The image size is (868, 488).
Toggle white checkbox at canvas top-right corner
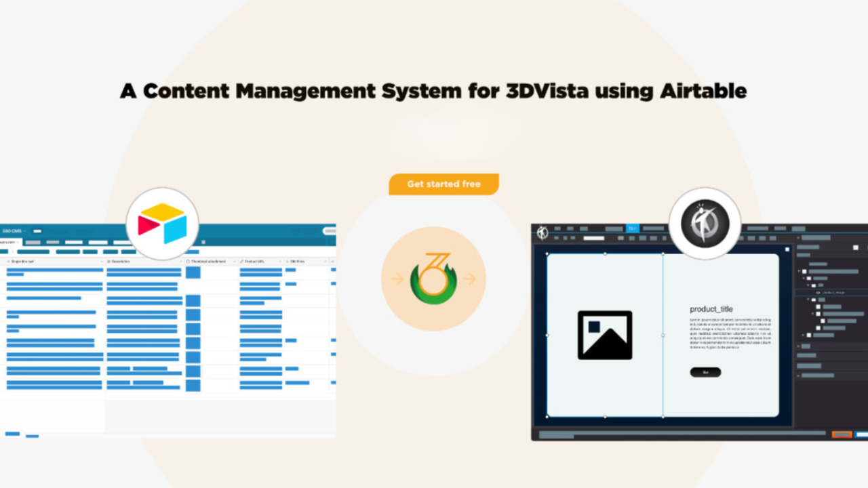coord(787,249)
